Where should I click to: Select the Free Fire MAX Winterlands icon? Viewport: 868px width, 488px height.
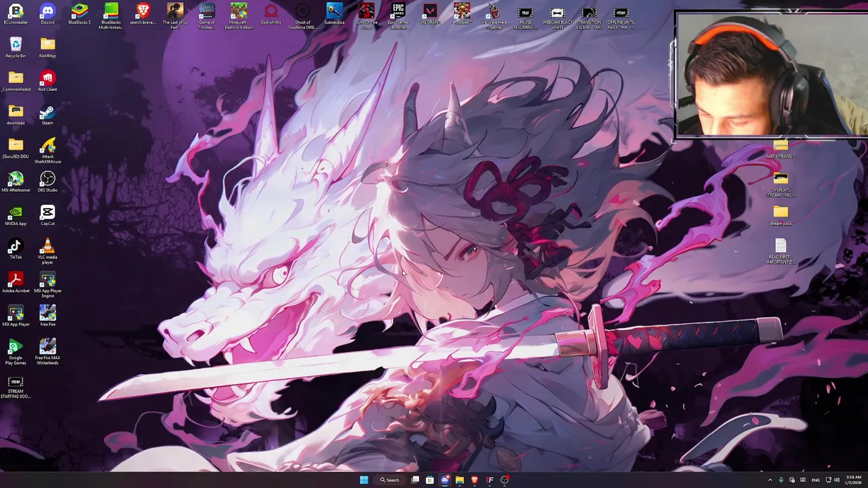point(47,352)
